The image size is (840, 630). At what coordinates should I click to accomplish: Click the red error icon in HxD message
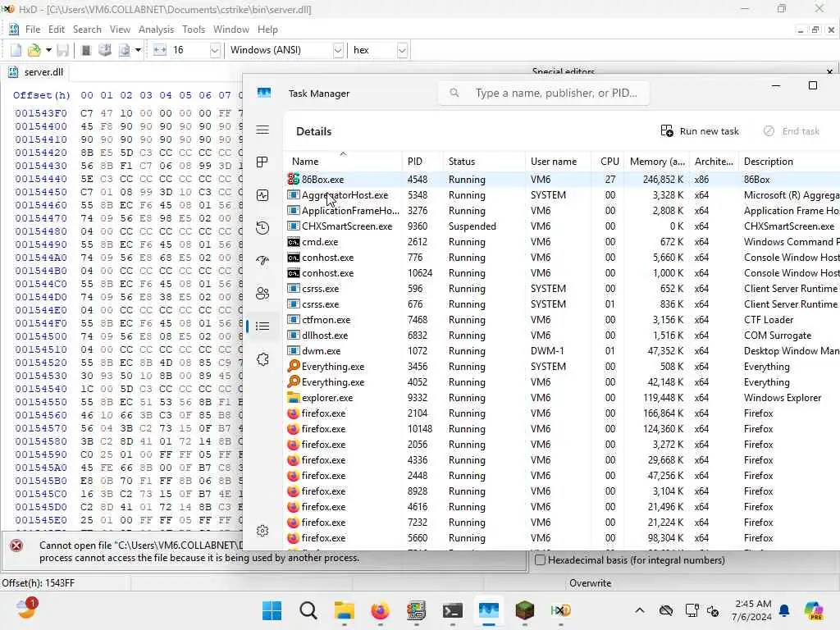tap(16, 546)
